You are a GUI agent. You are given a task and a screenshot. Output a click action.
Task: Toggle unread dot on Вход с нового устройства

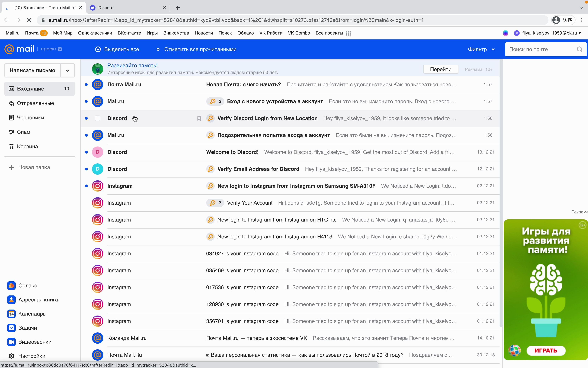tap(86, 101)
